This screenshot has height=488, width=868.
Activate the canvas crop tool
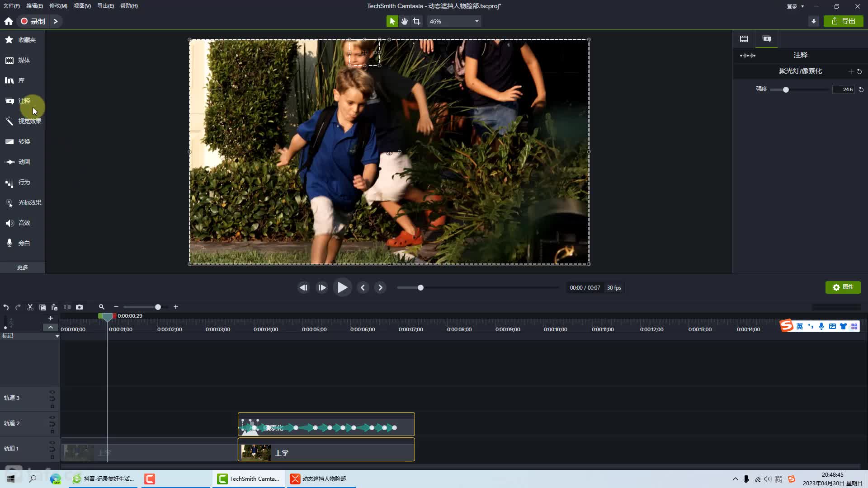point(416,21)
